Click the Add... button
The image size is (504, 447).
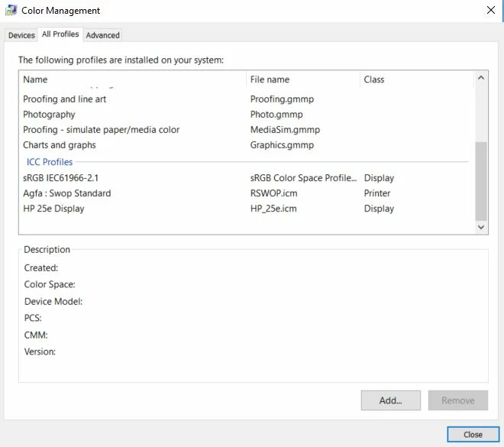[x=390, y=400]
